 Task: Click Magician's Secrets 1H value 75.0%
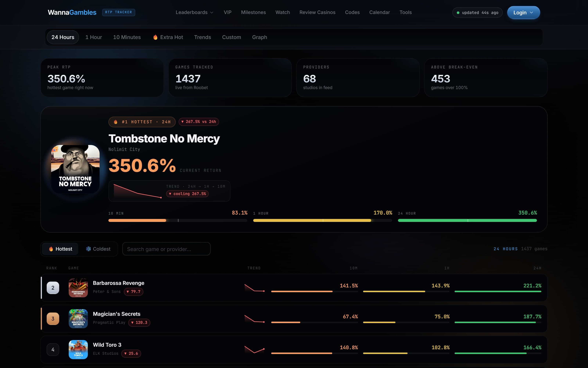tap(442, 317)
